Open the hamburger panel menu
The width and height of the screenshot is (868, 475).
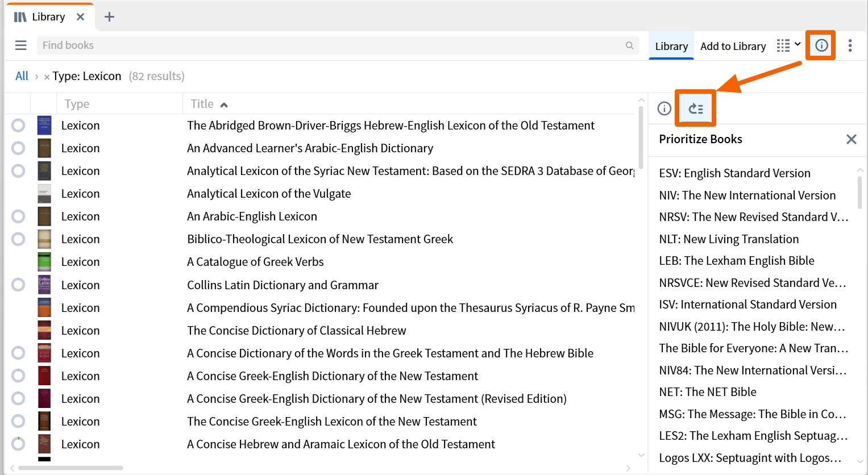20,45
